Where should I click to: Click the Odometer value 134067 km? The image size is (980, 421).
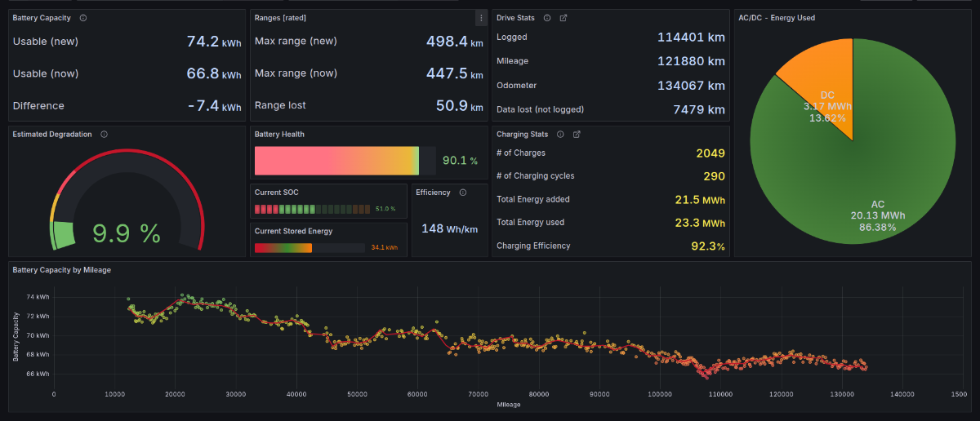[x=691, y=86]
